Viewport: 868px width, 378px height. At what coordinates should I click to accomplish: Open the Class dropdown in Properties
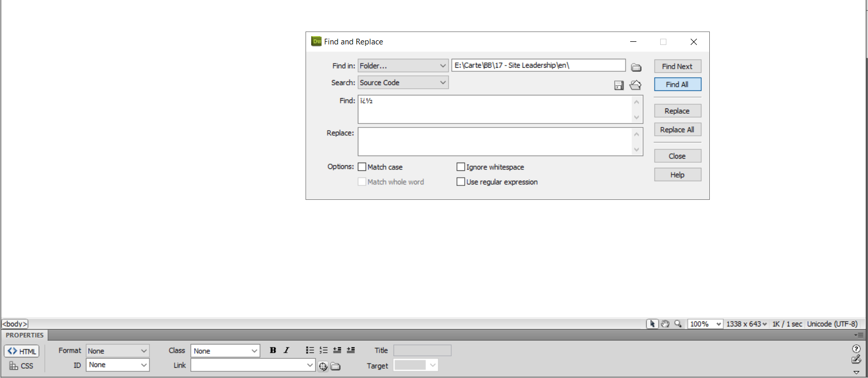225,351
